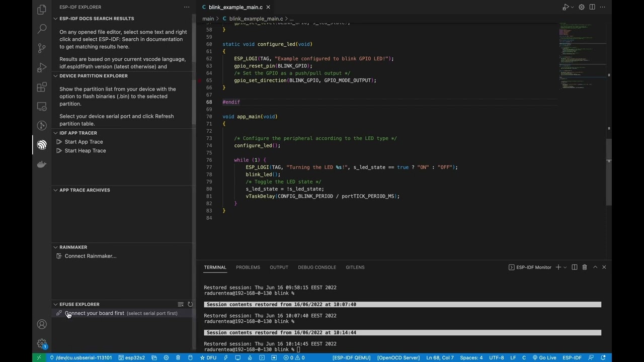Switch to the Problems tab

[248, 267]
